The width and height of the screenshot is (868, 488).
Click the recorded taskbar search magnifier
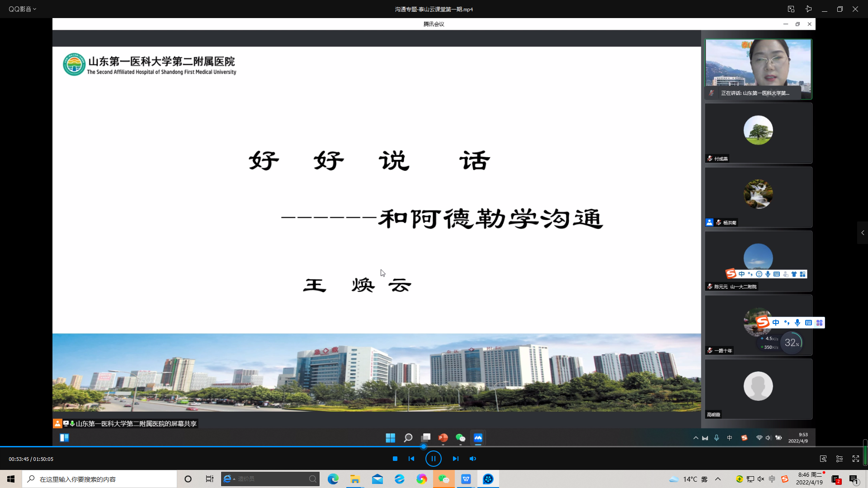click(x=408, y=438)
